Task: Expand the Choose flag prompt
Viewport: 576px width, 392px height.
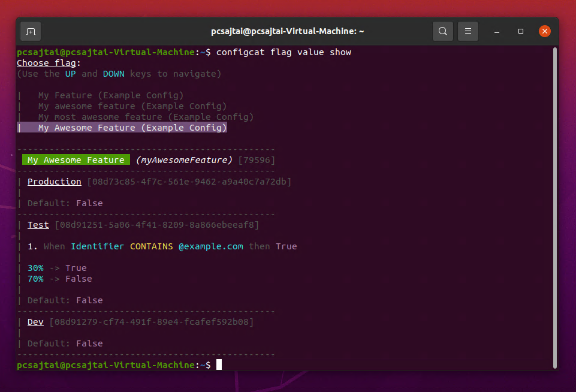Action: point(46,62)
